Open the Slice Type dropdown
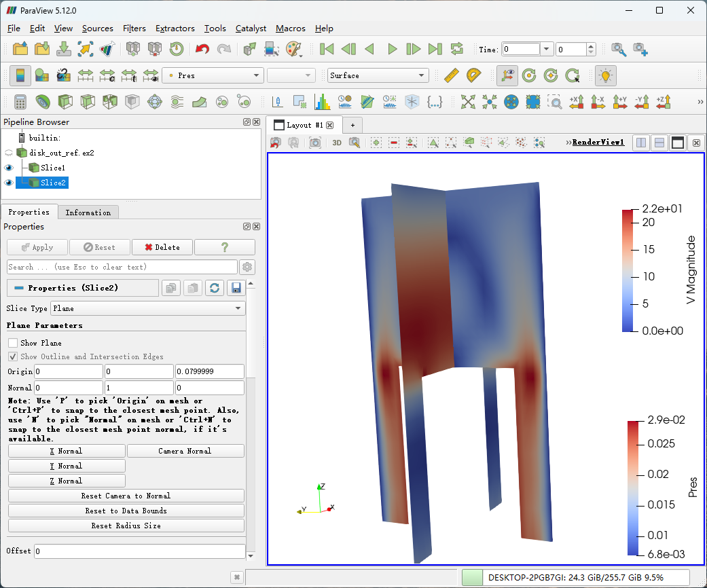Screen dimensions: 707x588 pyautogui.click(x=148, y=308)
